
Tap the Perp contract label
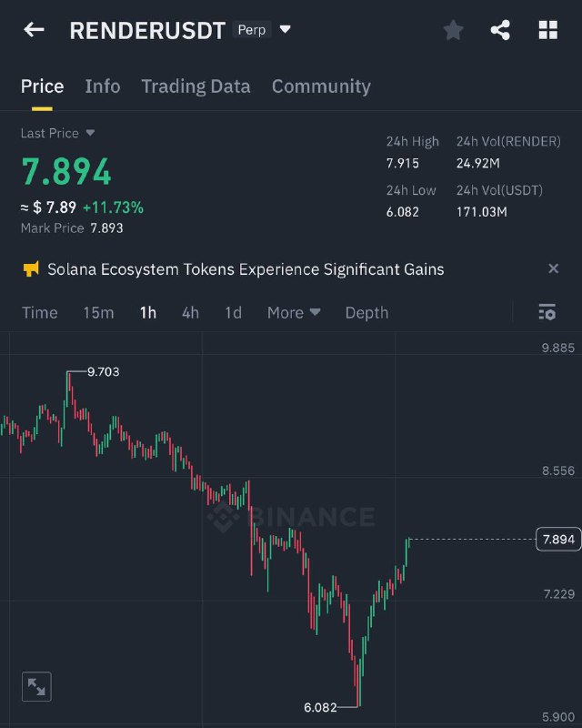(x=252, y=30)
